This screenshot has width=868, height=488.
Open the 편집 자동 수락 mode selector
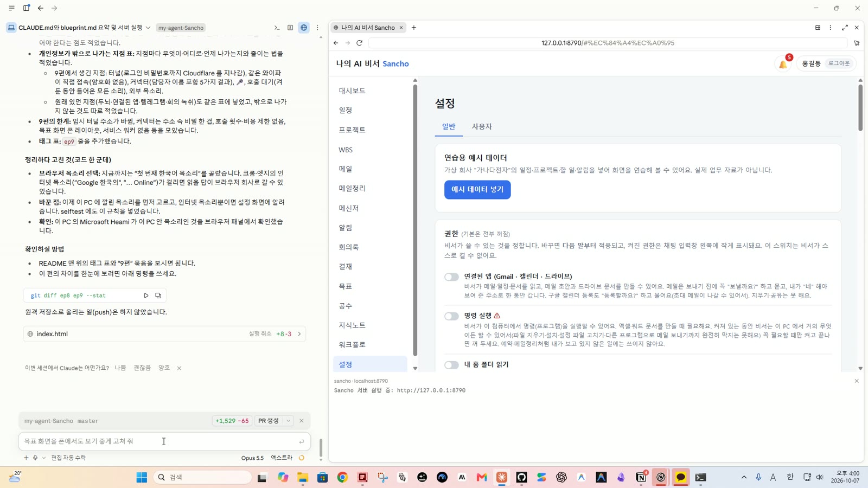[68, 458]
